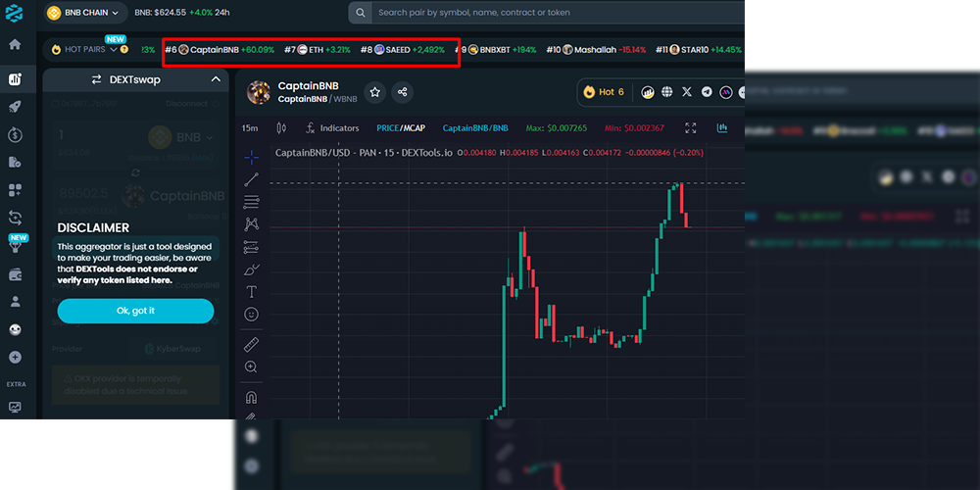
Task: Click the blue bar-chart icon after fullscreen
Action: point(722,128)
